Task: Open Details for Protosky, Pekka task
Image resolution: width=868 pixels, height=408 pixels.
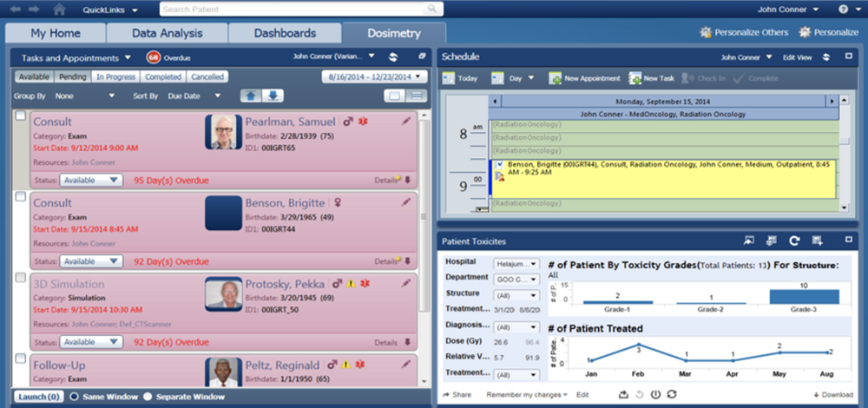Action: (385, 343)
